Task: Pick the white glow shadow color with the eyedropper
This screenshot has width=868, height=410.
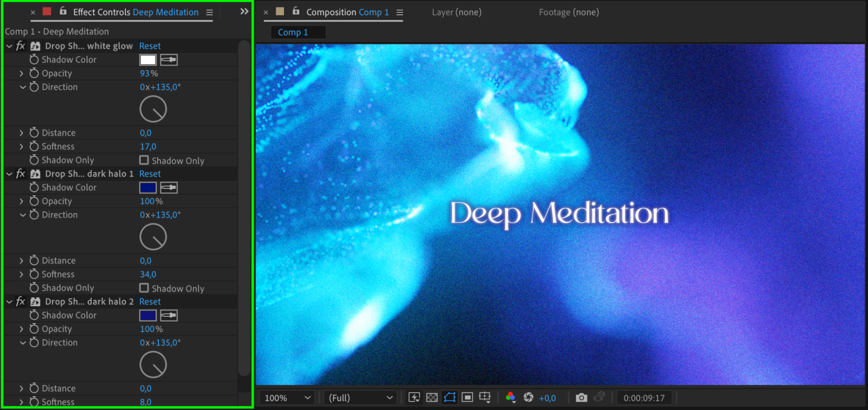Action: pos(169,60)
